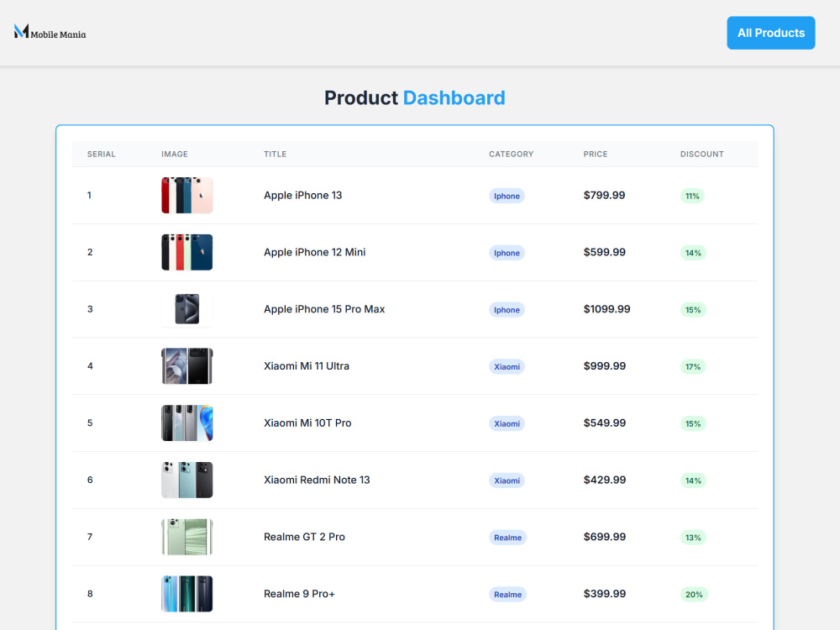Image resolution: width=840 pixels, height=630 pixels.
Task: Click the $699.99 price
Action: pyautogui.click(x=604, y=537)
